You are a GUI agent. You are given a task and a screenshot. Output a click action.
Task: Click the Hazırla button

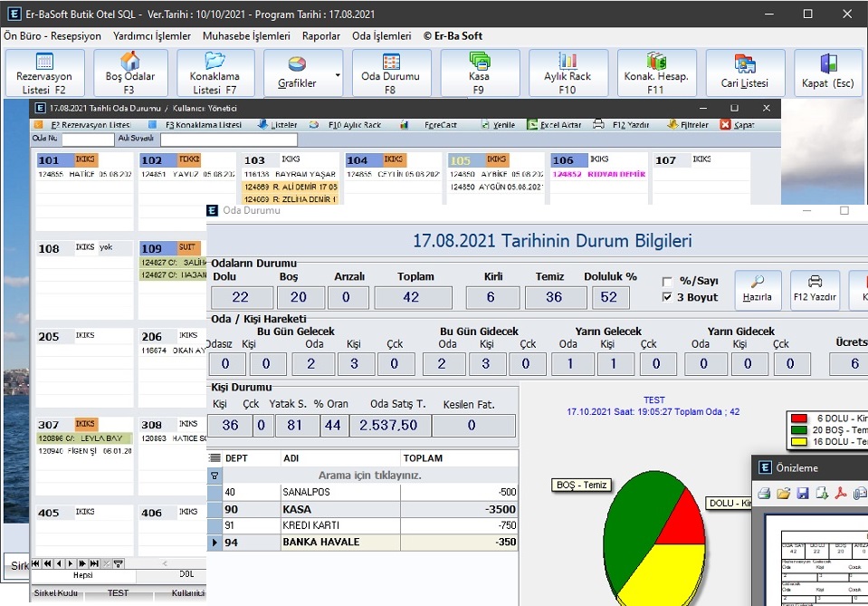[x=758, y=290]
